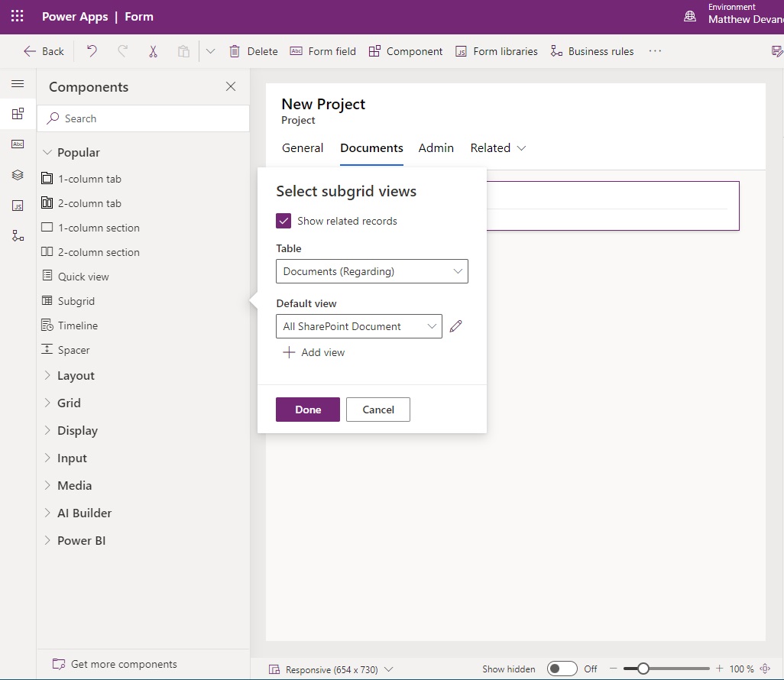The height and width of the screenshot is (680, 784).
Task: Select the Form libraries (JS) sidebar icon
Action: click(x=18, y=205)
